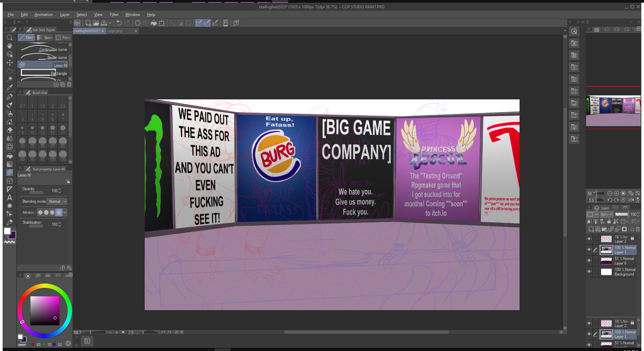Delete layer using the trash icon
644x351 pixels.
coord(638,229)
